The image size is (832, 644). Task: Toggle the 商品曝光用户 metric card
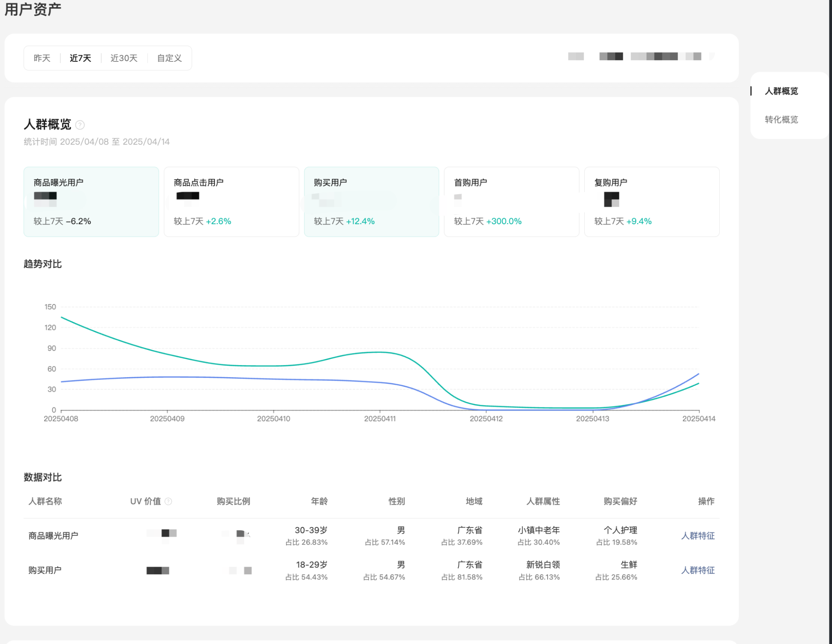click(x=91, y=201)
